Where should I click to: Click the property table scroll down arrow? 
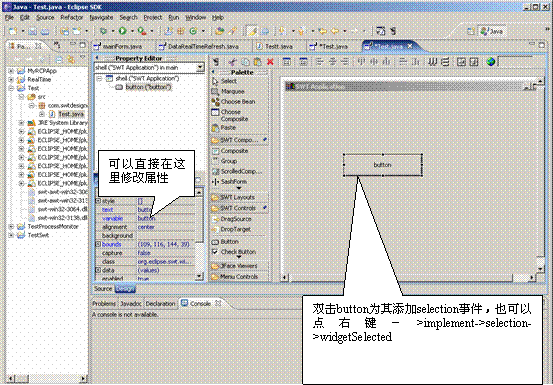point(199,276)
